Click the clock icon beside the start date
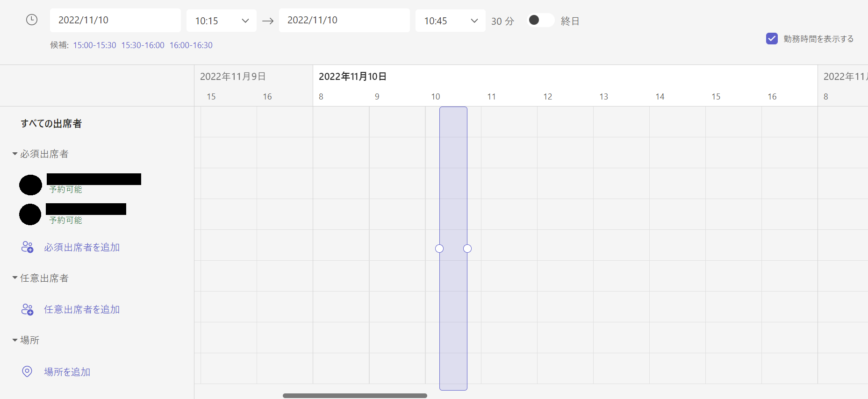Viewport: 868px width, 399px height. (32, 20)
